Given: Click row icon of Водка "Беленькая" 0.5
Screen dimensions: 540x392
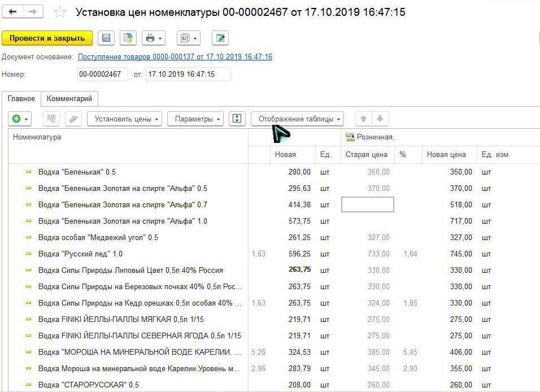Looking at the screenshot, I should pyautogui.click(x=29, y=172).
